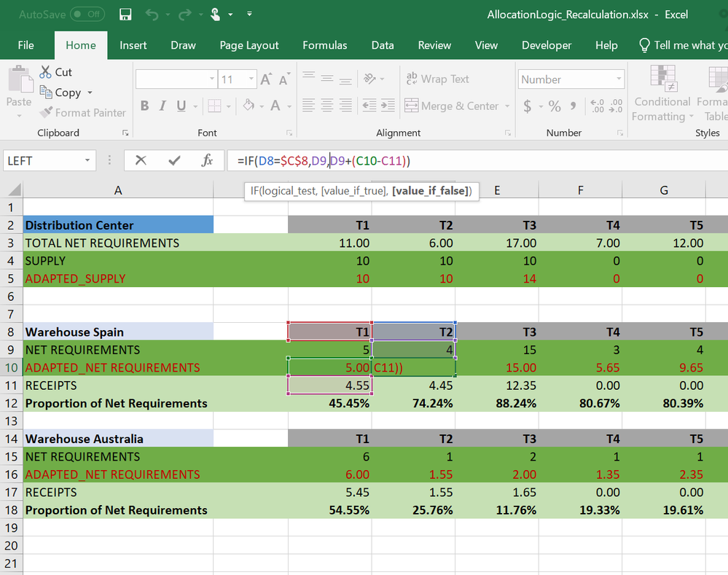This screenshot has height=575, width=728.
Task: Toggle Wrap Text option
Action: click(x=437, y=79)
